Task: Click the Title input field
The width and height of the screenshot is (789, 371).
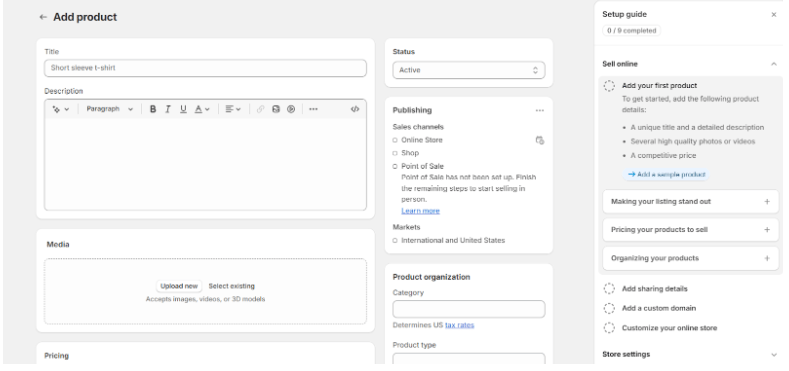Action: point(205,68)
